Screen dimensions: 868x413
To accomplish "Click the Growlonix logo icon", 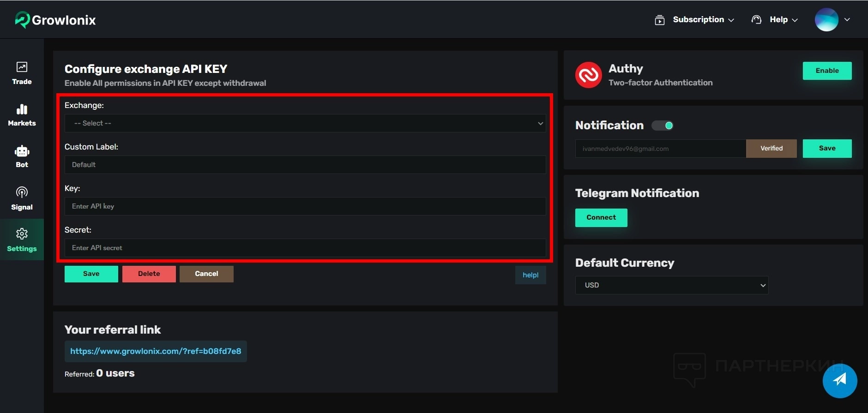I will pos(22,20).
